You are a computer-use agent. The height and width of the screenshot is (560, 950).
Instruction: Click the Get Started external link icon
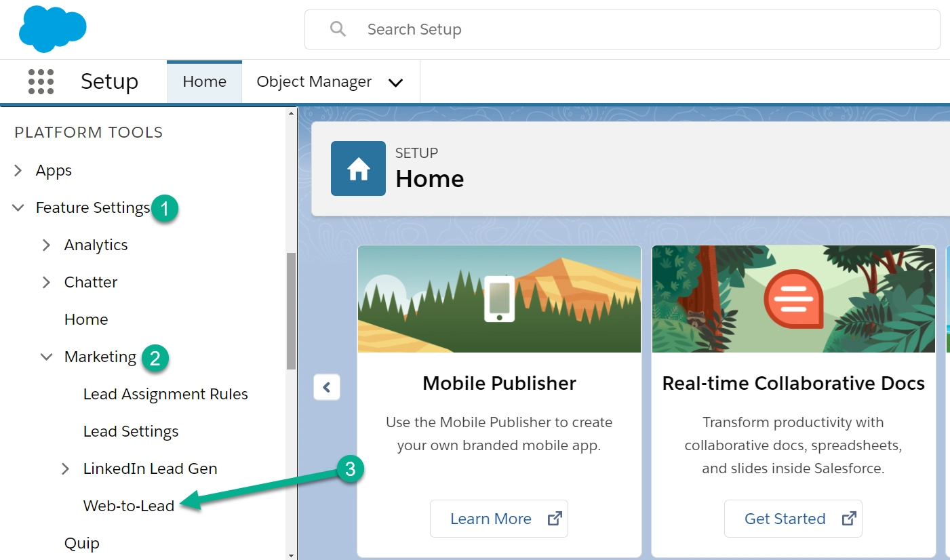(x=849, y=519)
